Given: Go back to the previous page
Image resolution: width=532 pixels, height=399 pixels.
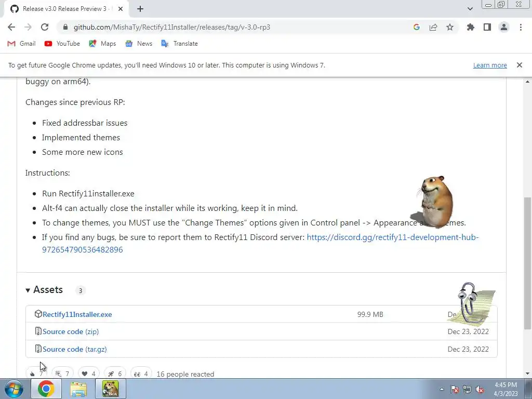Looking at the screenshot, I should pyautogui.click(x=11, y=27).
